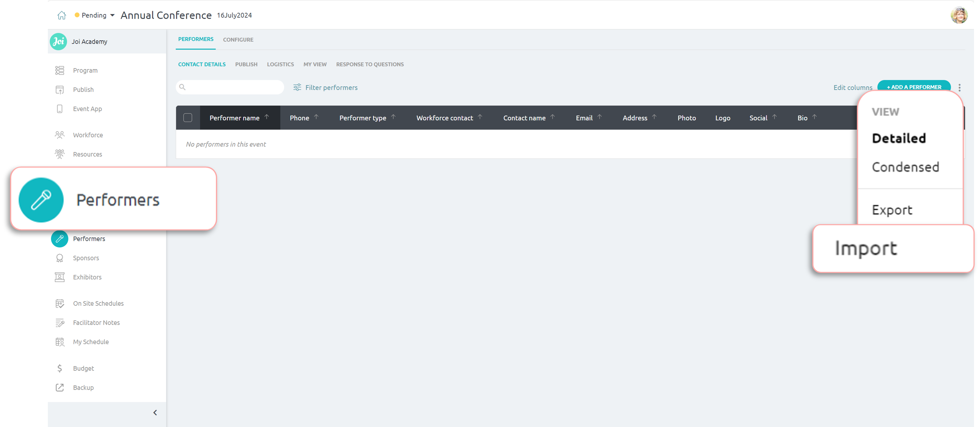Viewport: 980px width, 427px height.
Task: Open the three-dot more options menu
Action: point(959,88)
